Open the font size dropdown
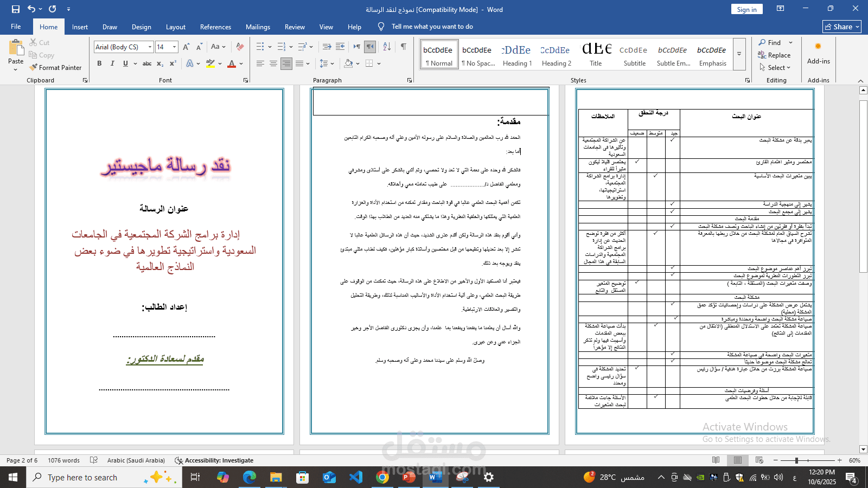This screenshot has width=868, height=488. tap(174, 47)
